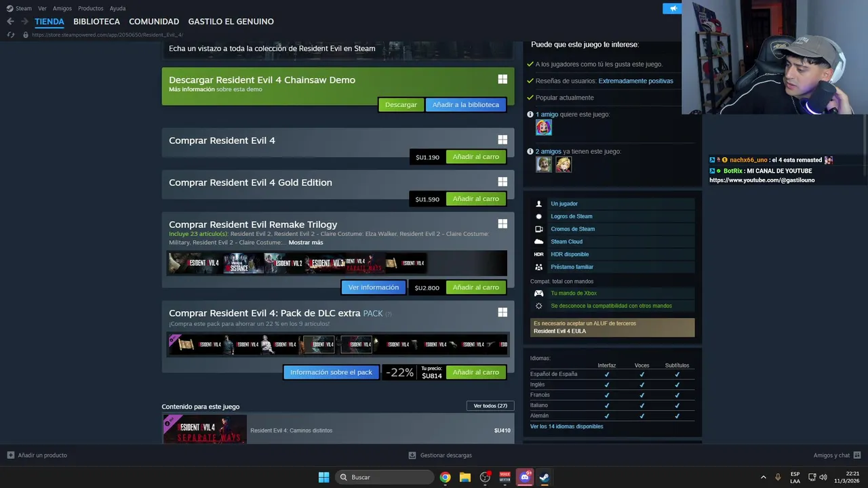Click the info icon next to '2 amigos'
The image size is (868, 488).
pyautogui.click(x=530, y=151)
